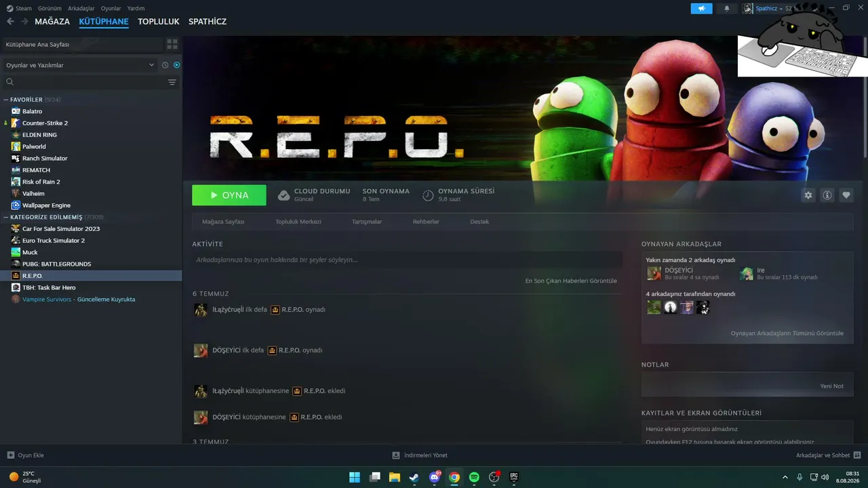Create a new note with Yeni Not

click(x=832, y=386)
